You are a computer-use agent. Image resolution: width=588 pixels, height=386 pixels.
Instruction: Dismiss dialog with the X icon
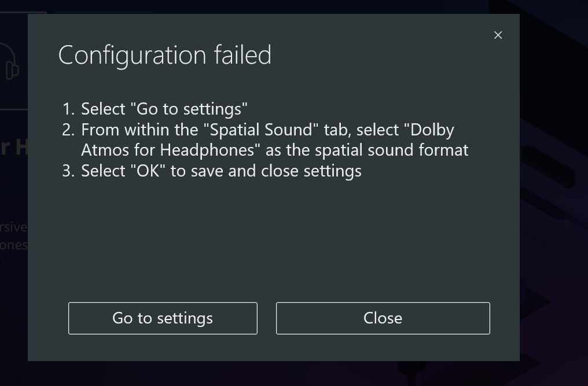(x=498, y=35)
